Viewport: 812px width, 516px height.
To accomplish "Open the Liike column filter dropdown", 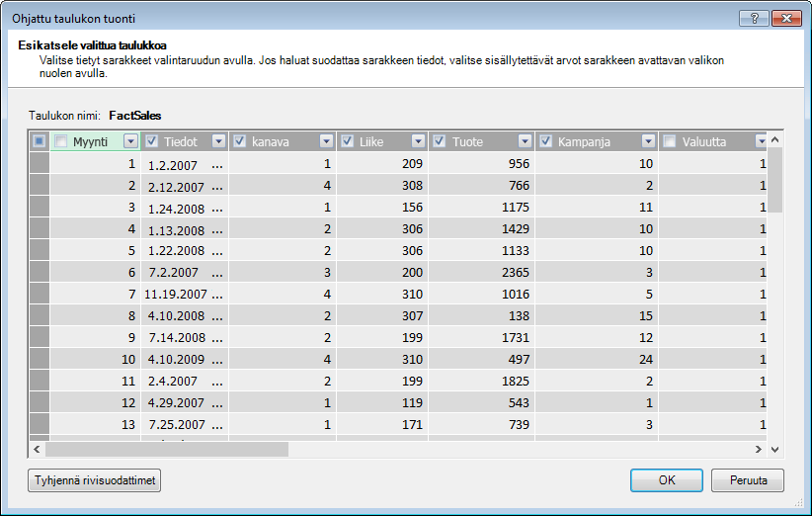I will click(x=419, y=141).
